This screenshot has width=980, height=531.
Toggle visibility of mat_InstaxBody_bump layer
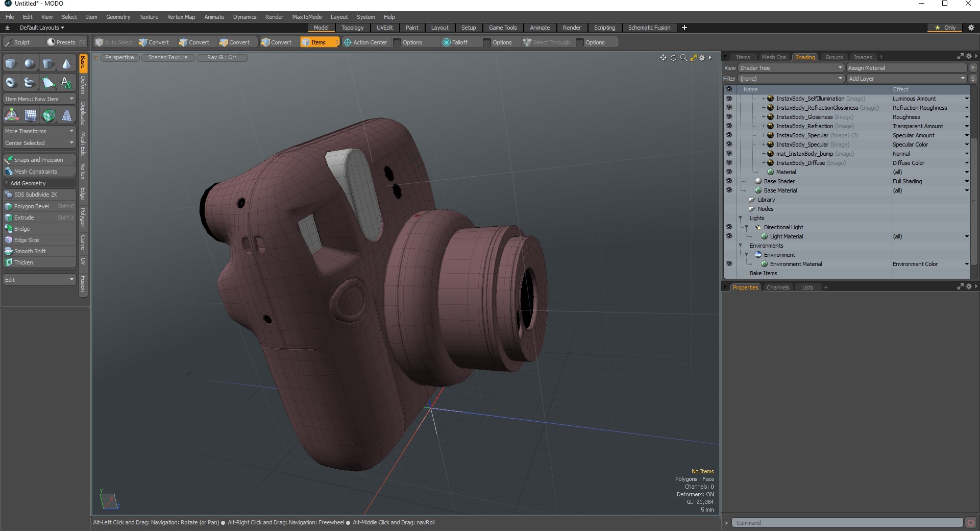729,154
